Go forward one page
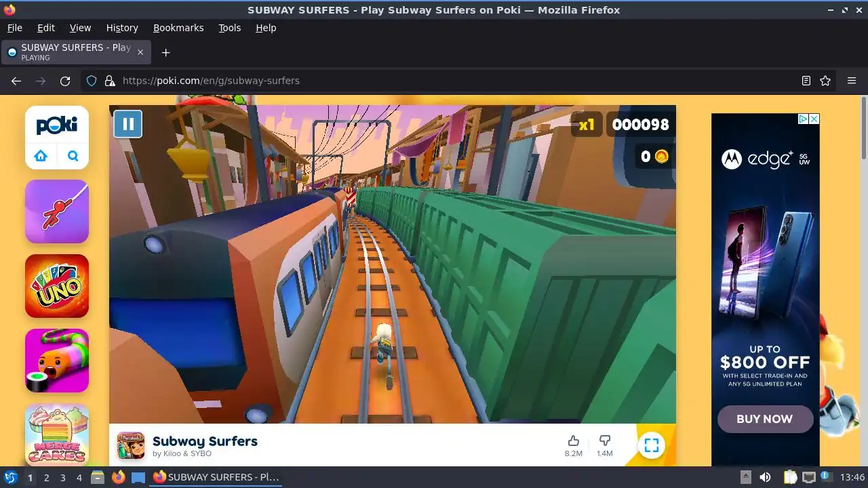 click(x=41, y=81)
